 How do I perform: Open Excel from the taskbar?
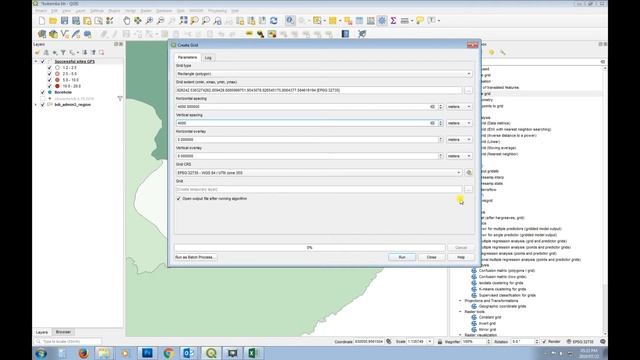[253, 353]
